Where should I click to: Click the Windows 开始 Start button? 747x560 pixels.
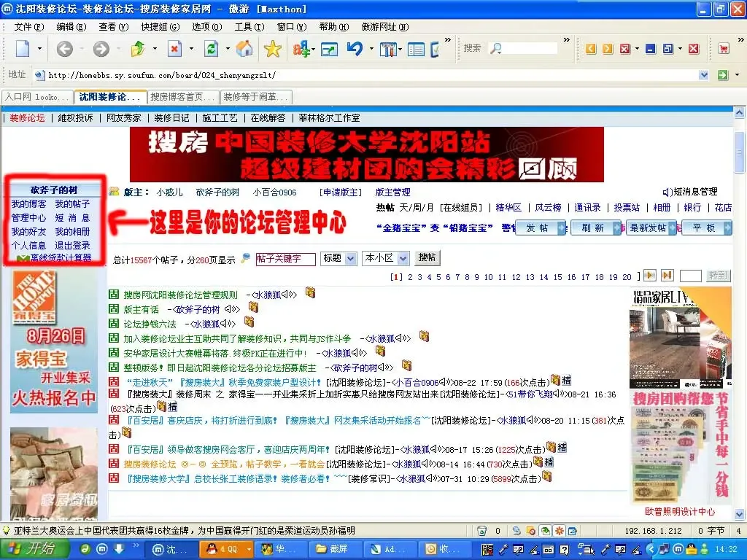click(x=34, y=550)
